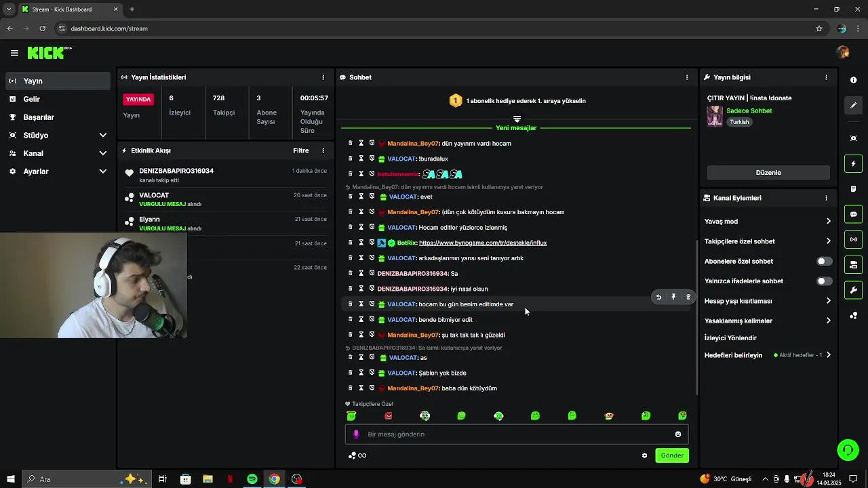Enable Yalnızca ifadelerle sohbet switch

824,281
